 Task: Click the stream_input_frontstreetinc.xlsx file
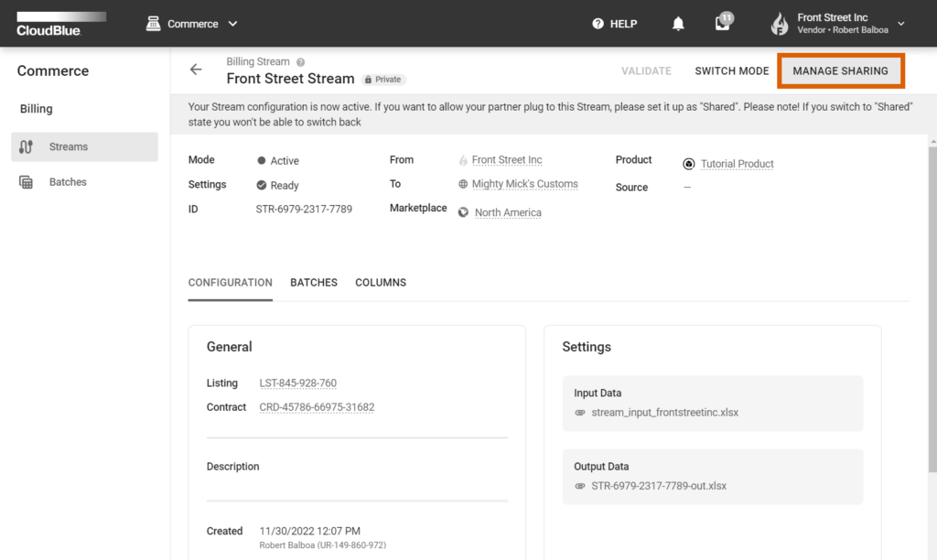pyautogui.click(x=664, y=413)
